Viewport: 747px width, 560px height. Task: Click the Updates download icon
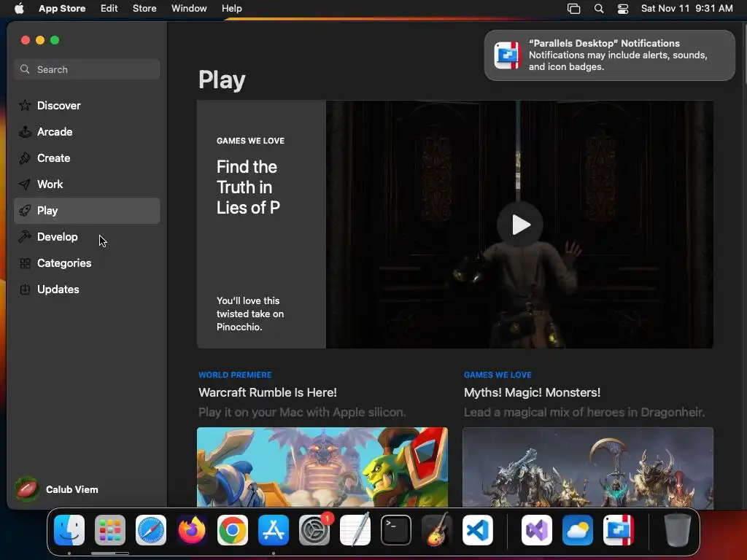coord(25,289)
